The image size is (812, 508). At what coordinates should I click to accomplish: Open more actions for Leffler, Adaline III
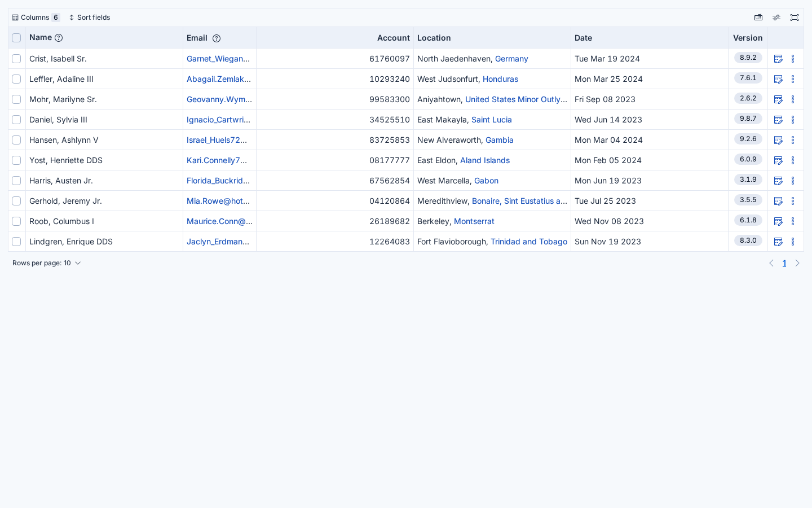pyautogui.click(x=793, y=79)
